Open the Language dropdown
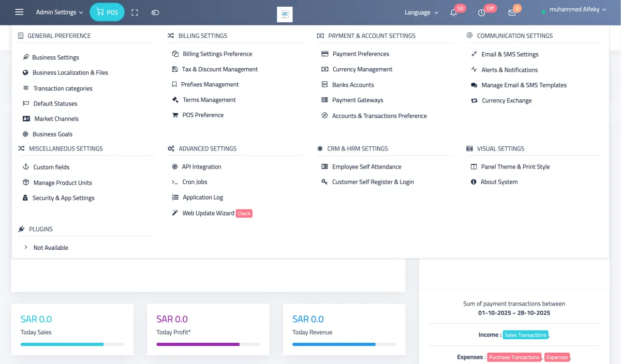The height and width of the screenshot is (364, 621). pos(421,12)
